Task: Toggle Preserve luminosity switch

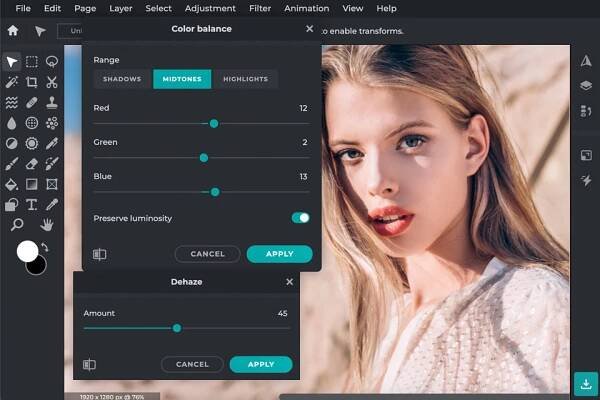Action: point(300,217)
